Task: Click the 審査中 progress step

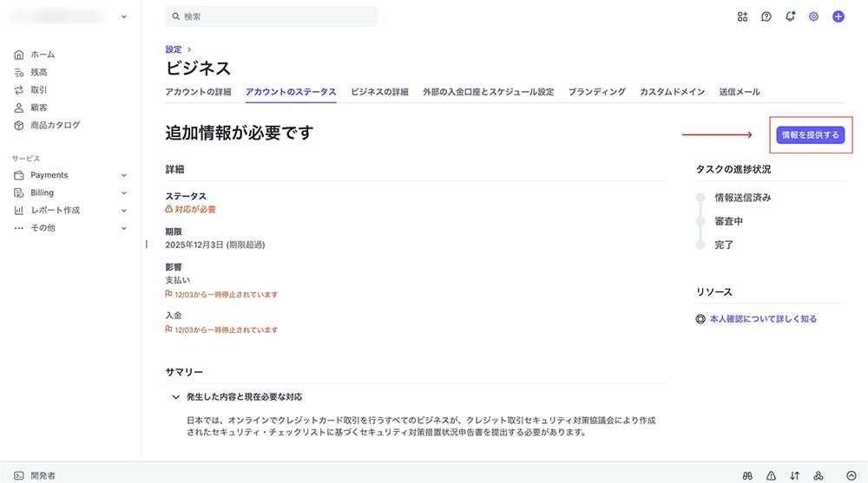Action: [728, 221]
